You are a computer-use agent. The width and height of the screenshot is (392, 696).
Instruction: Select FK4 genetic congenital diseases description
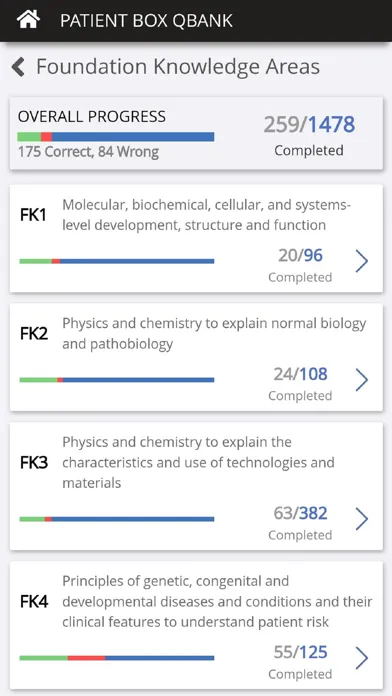click(217, 601)
